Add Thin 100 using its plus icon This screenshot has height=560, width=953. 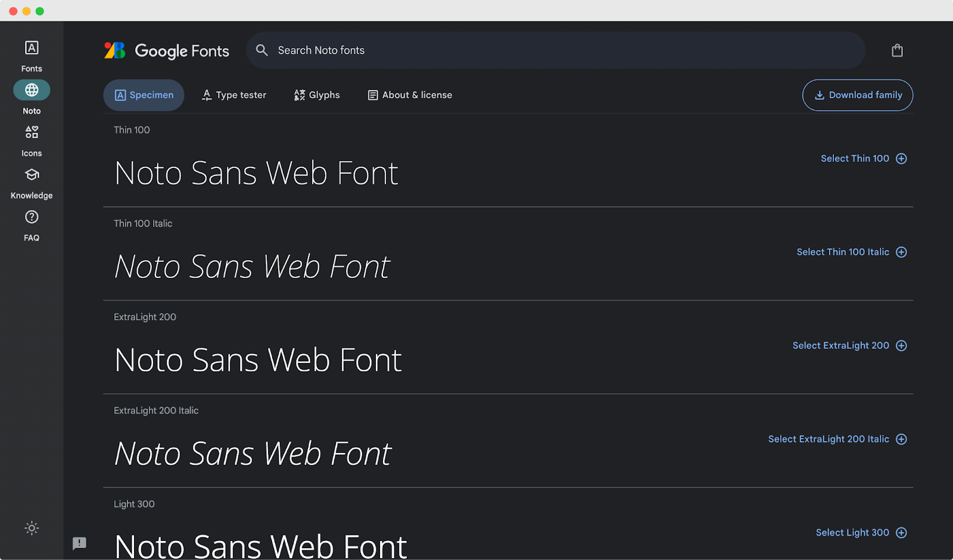coord(901,158)
